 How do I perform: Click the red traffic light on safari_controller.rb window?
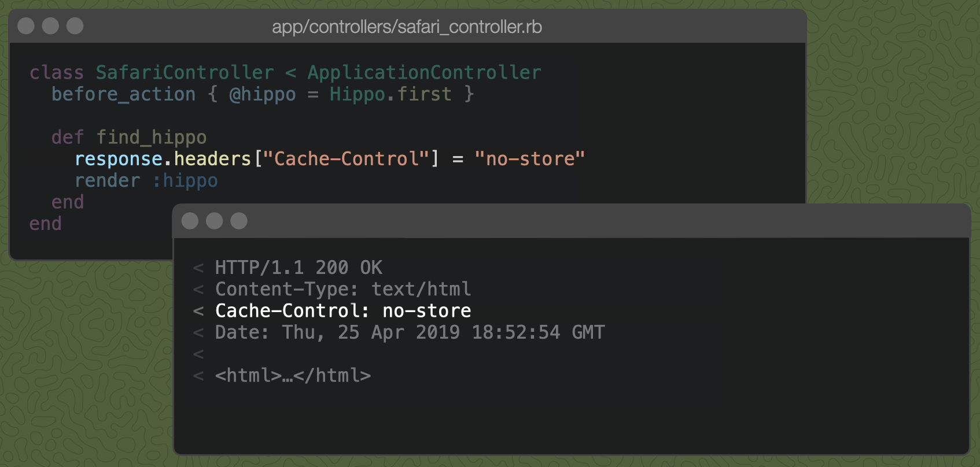pos(25,25)
